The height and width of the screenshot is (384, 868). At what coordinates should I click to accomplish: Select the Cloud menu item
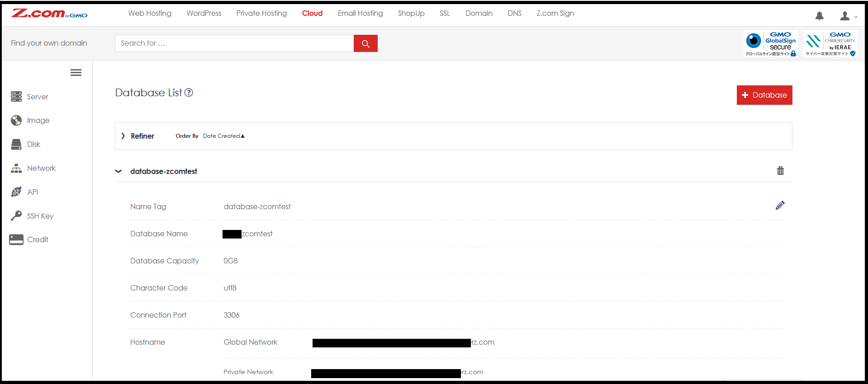click(x=312, y=14)
